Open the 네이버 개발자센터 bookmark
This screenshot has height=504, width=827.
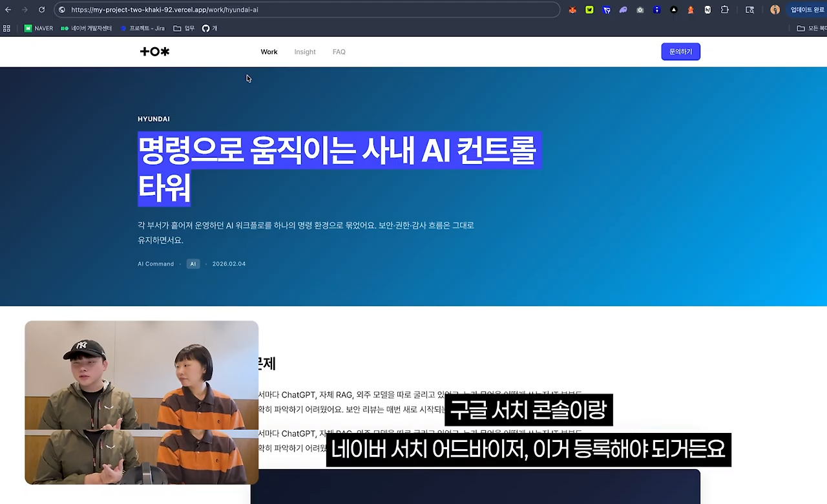pos(86,28)
